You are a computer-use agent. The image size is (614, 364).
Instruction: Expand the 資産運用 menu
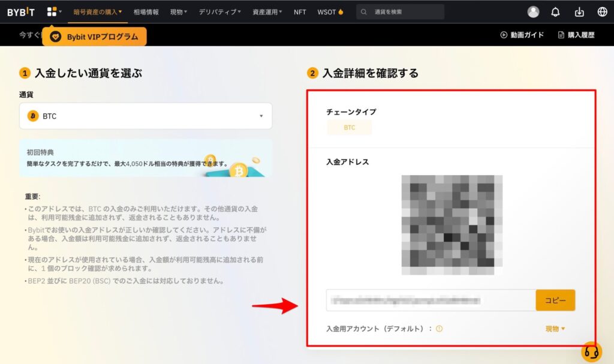tap(267, 12)
